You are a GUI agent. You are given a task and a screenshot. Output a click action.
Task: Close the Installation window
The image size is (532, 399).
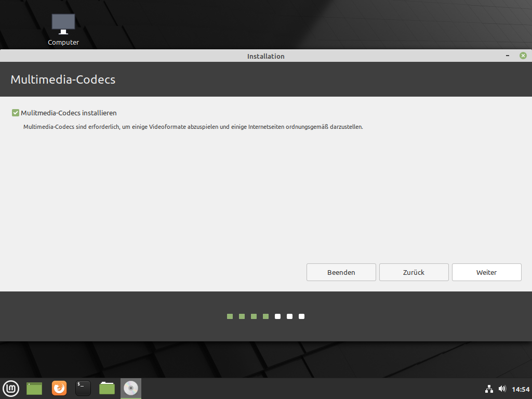[x=523, y=56]
